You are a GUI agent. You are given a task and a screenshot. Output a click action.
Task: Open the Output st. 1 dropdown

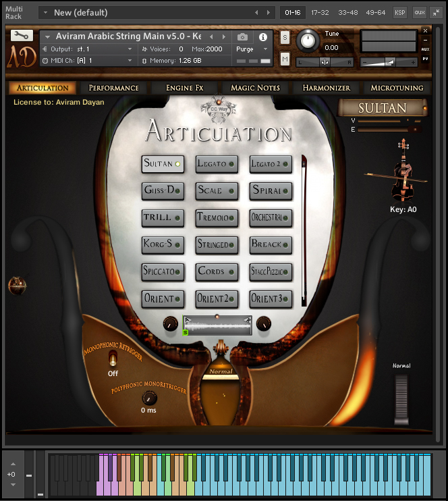click(x=88, y=49)
